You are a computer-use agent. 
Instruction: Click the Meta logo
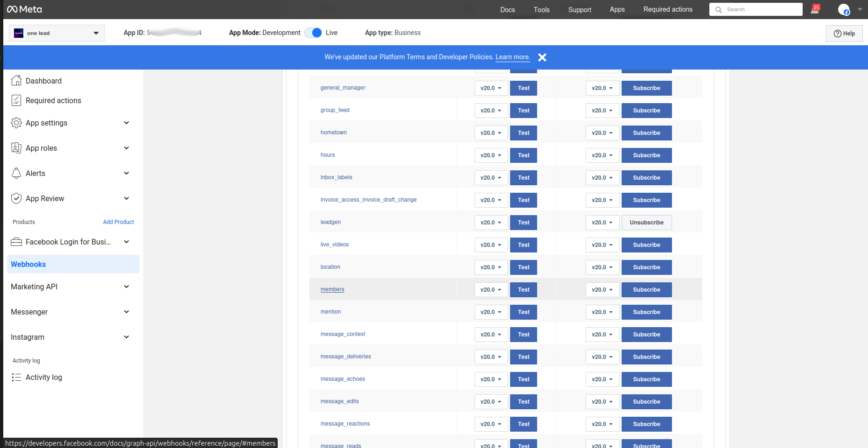pos(25,9)
